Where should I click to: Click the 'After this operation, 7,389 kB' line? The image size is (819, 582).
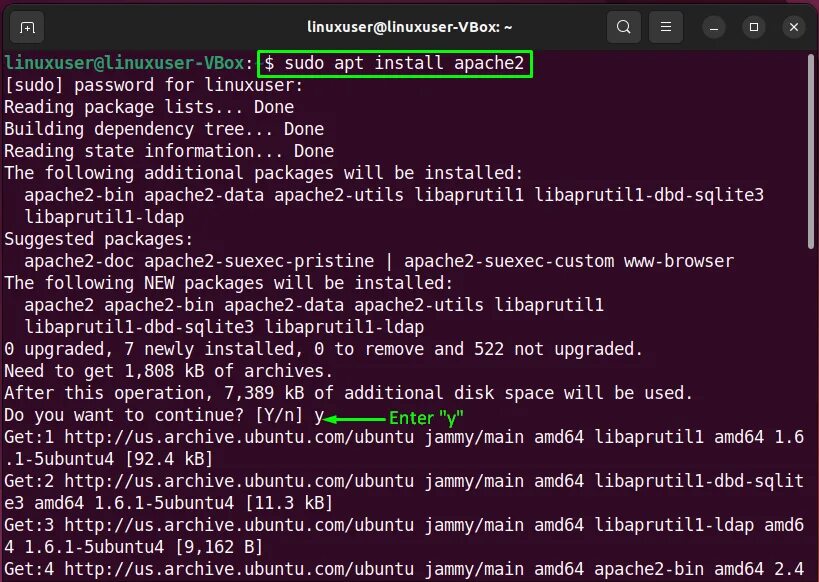click(x=348, y=393)
